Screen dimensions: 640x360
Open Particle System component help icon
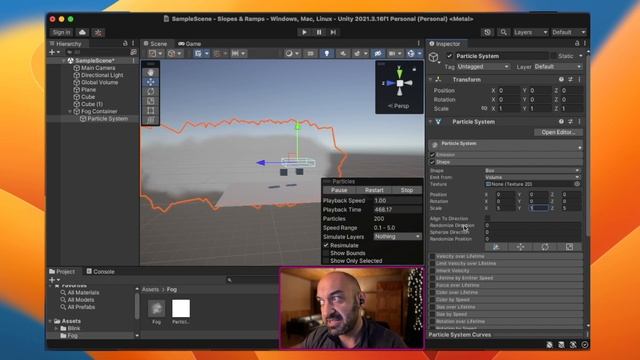tap(561, 122)
